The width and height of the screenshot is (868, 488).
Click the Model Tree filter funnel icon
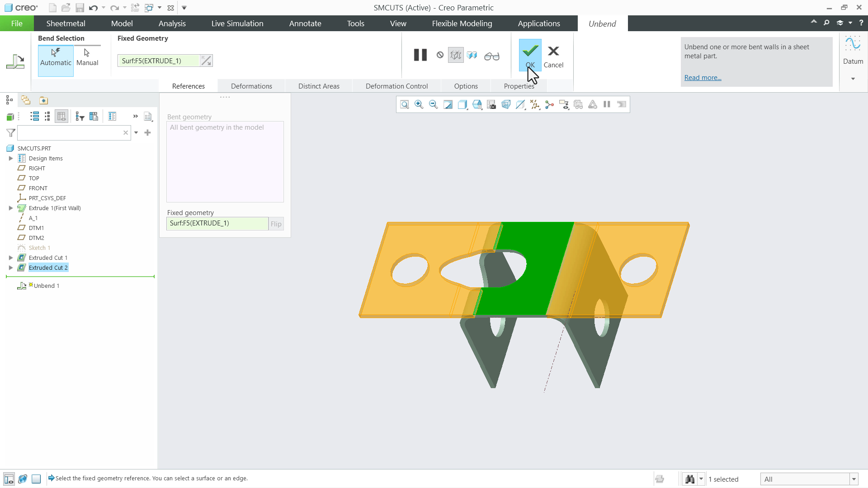click(x=10, y=133)
